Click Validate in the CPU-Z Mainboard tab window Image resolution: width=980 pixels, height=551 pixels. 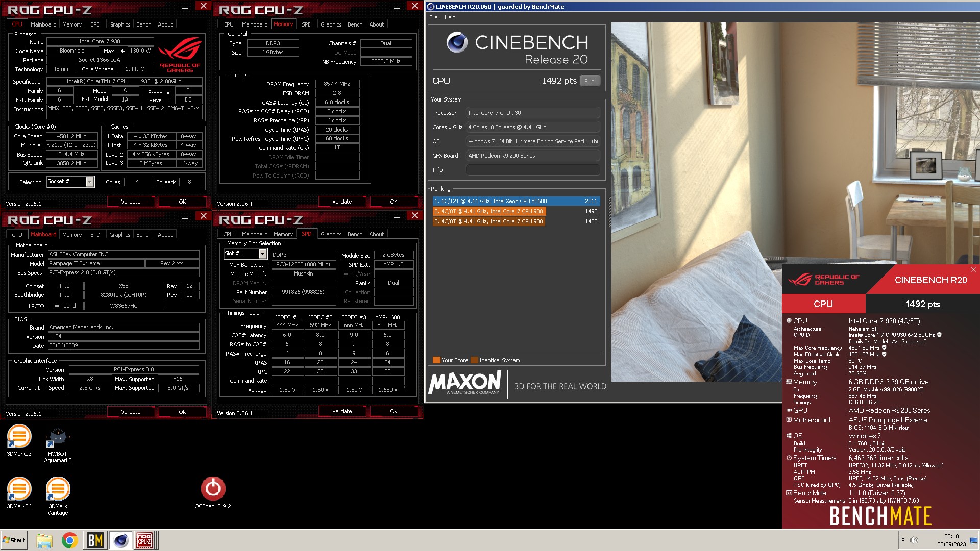click(131, 412)
